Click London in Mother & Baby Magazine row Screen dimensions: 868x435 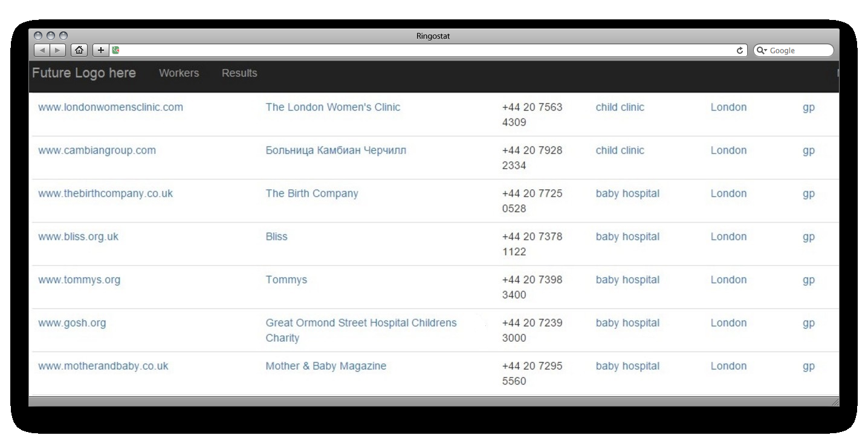coord(728,366)
